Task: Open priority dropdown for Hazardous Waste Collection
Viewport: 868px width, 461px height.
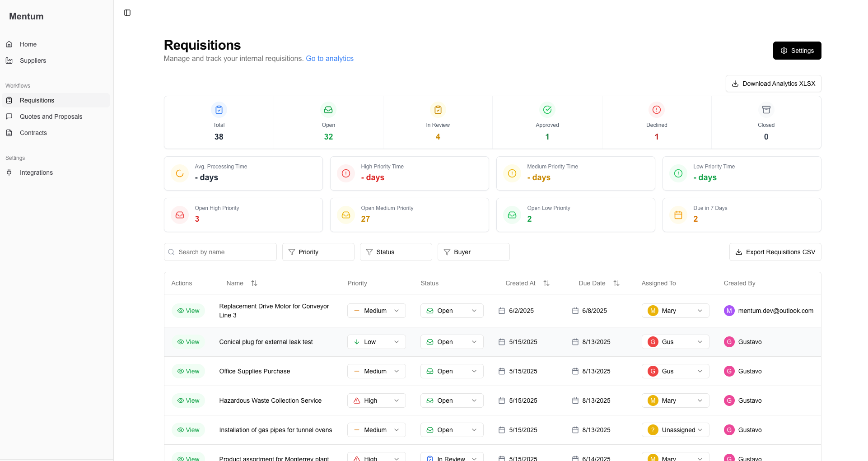Action: (x=376, y=400)
